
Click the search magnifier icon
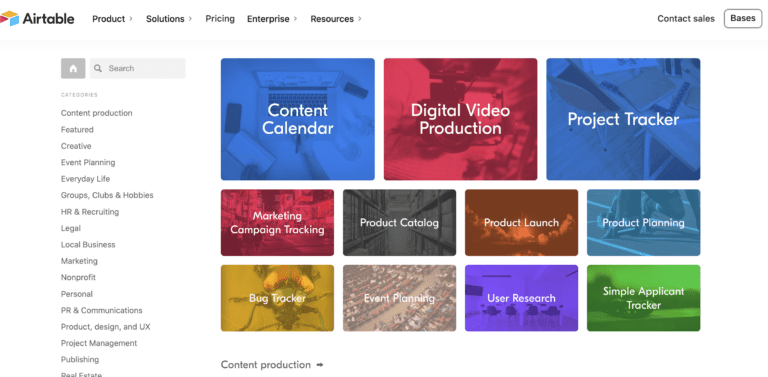point(98,69)
